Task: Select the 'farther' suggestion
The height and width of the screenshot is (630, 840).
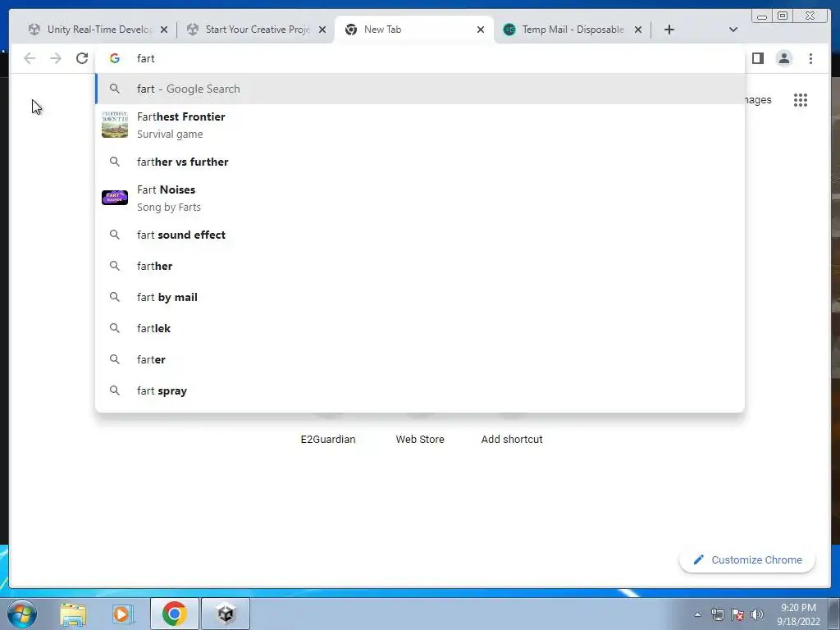Action: tap(420, 266)
